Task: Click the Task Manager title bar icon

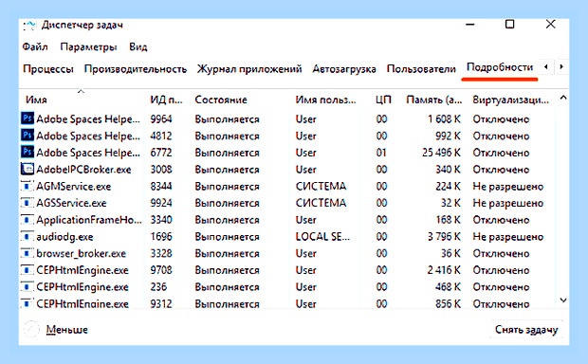Action: point(29,26)
